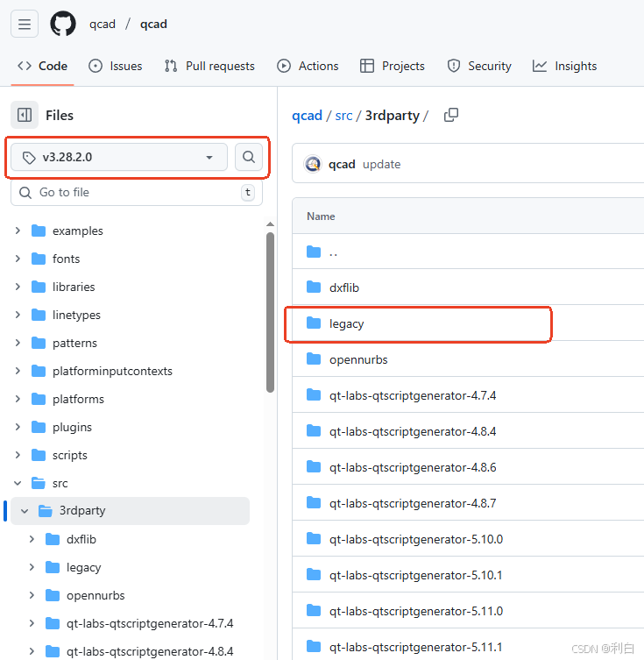Viewport: 644px width, 660px height.
Task: Expand the dxflib chevron in the tree
Action: [32, 539]
